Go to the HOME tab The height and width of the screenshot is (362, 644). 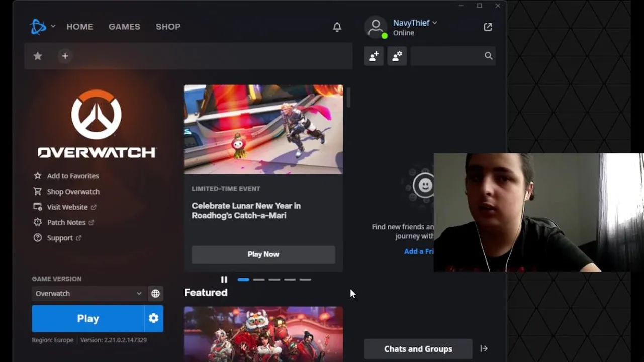(x=79, y=27)
